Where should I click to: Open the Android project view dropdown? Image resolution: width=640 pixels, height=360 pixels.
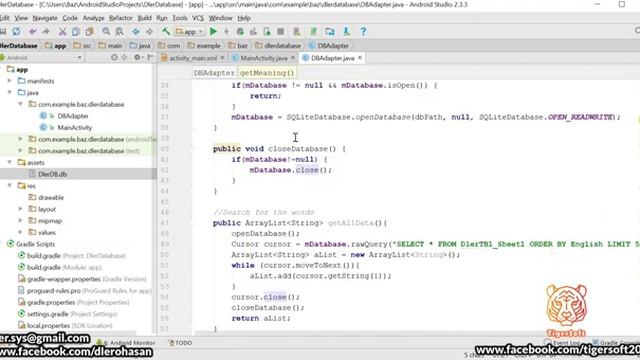pos(41,58)
